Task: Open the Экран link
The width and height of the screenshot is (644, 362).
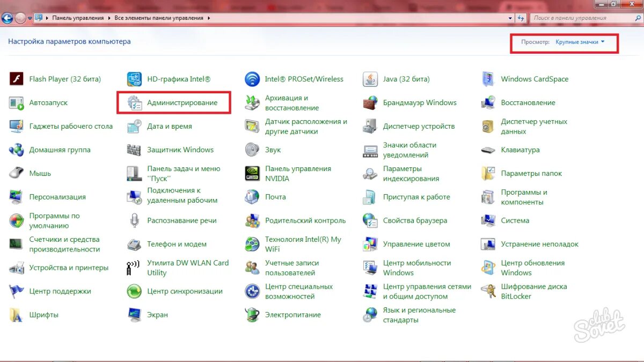Action: [x=158, y=315]
